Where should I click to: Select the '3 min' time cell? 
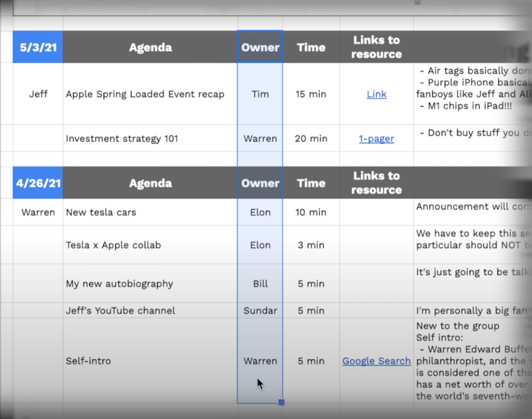tap(311, 245)
